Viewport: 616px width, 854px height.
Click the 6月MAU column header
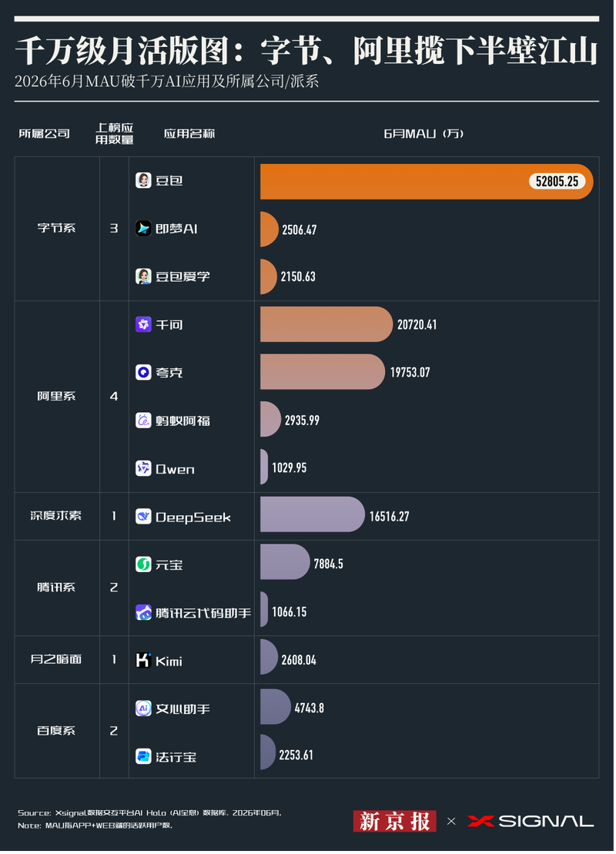424,134
